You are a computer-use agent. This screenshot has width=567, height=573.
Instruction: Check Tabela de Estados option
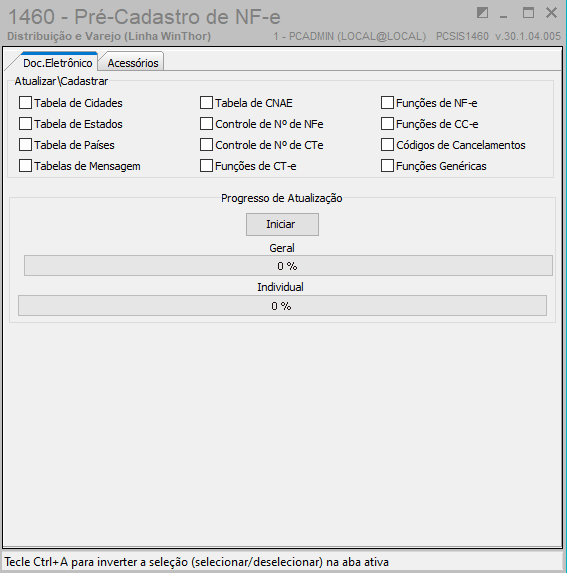tap(25, 124)
